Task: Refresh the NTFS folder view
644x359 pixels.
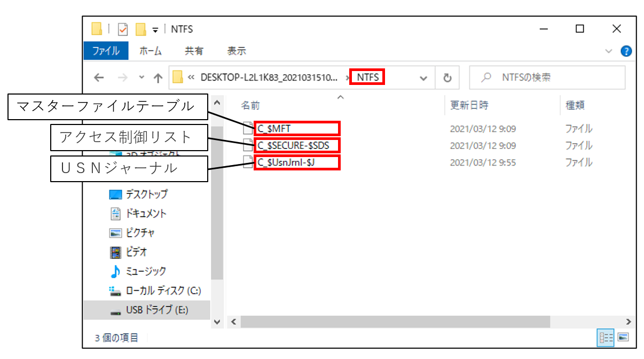Action: coord(447,78)
